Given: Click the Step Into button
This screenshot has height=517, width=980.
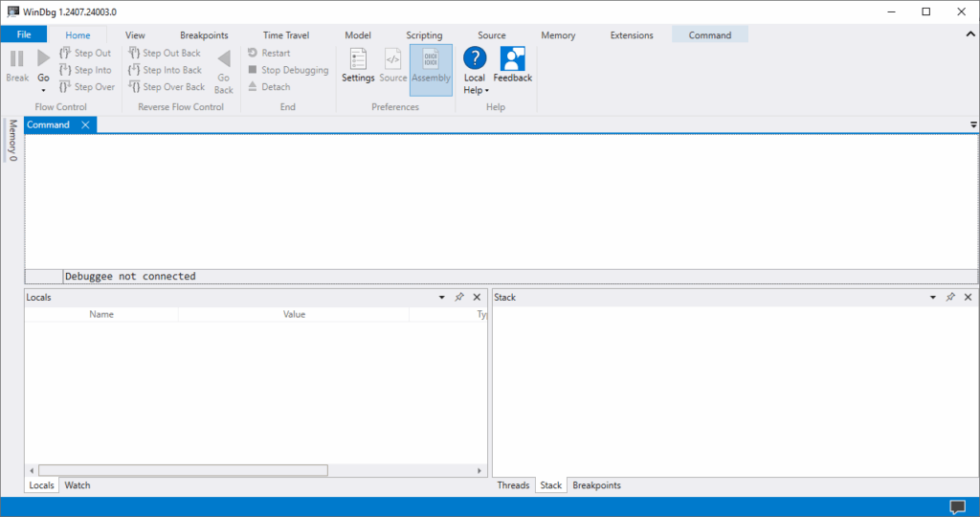Looking at the screenshot, I should click(x=85, y=70).
